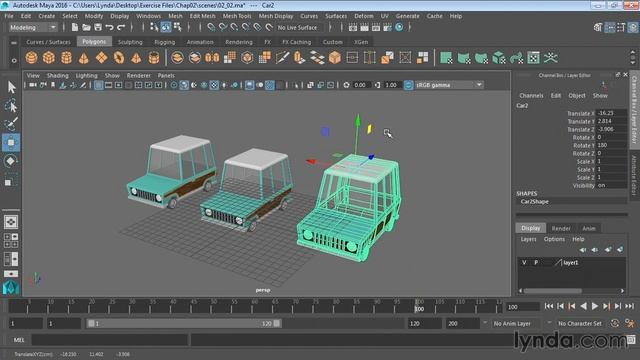Activate the Move tool in toolbox

tap(11, 142)
